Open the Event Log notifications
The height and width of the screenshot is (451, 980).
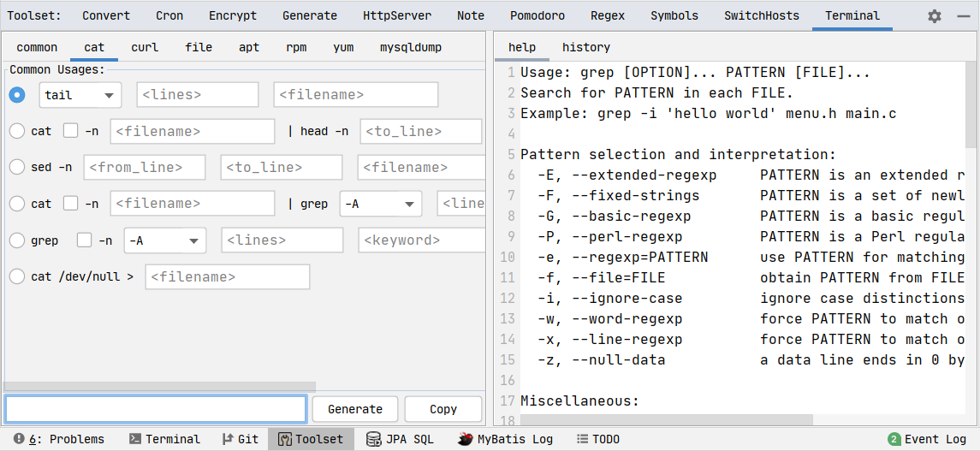click(927, 439)
